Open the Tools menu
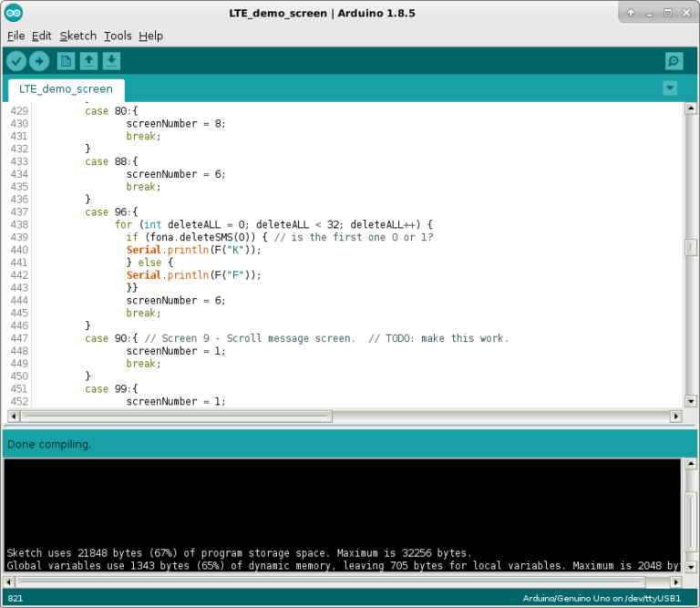 coord(118,36)
